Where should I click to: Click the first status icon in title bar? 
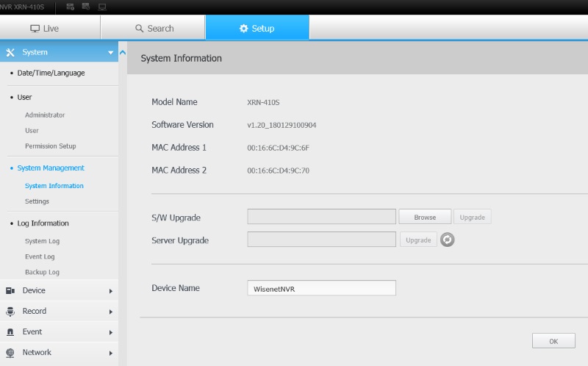[71, 7]
